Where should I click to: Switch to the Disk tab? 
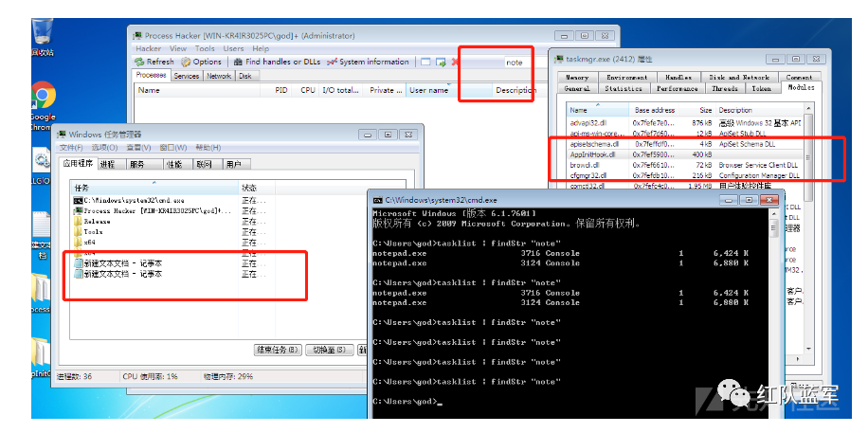pos(245,77)
